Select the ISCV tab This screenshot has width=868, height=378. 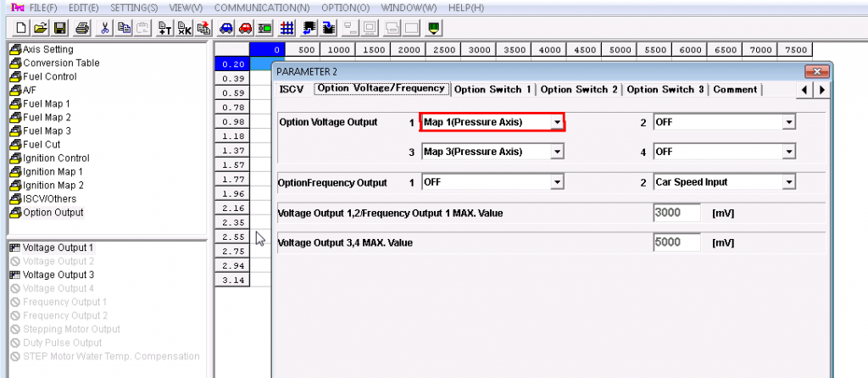[292, 89]
